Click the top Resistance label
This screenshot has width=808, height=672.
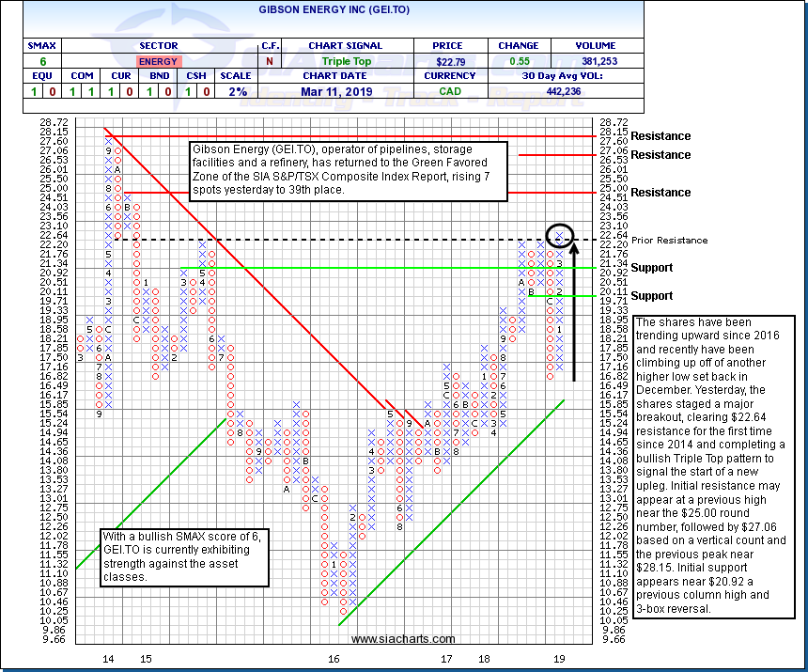click(660, 136)
